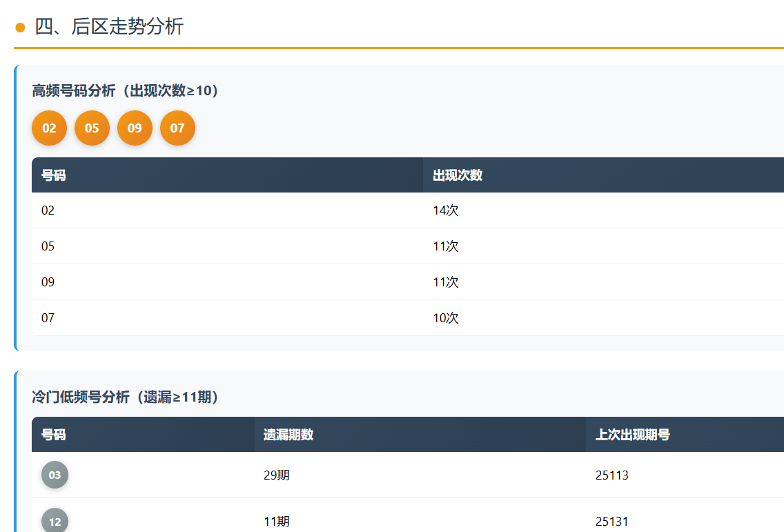Click the 29期 missed periods cell
Viewport: 784px width, 532px height.
pyautogui.click(x=277, y=475)
